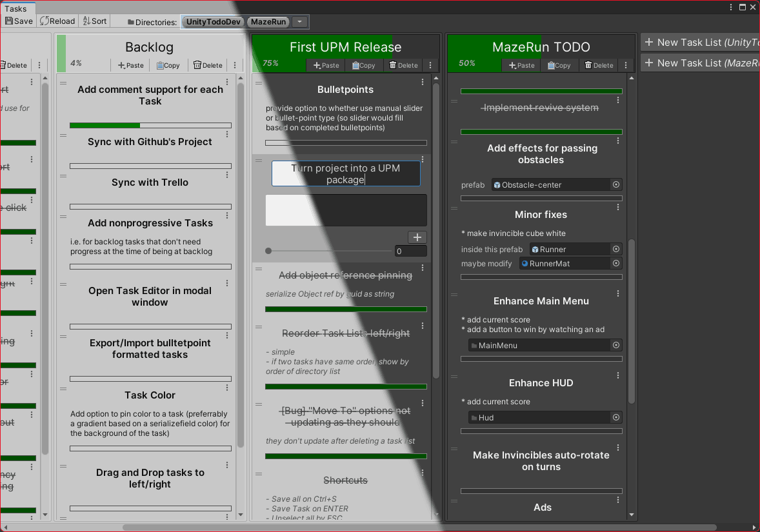This screenshot has width=760, height=532.
Task: Click the Save icon in the toolbar
Action: pyautogui.click(x=9, y=21)
